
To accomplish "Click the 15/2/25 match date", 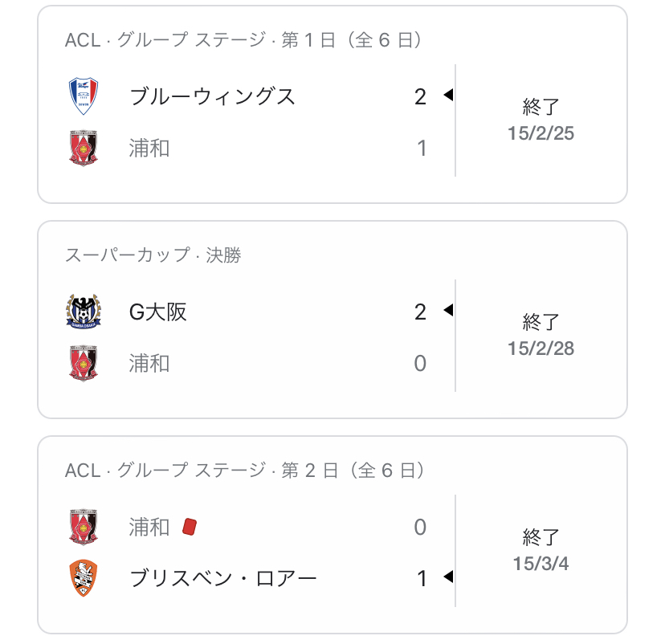I will pos(541,134).
